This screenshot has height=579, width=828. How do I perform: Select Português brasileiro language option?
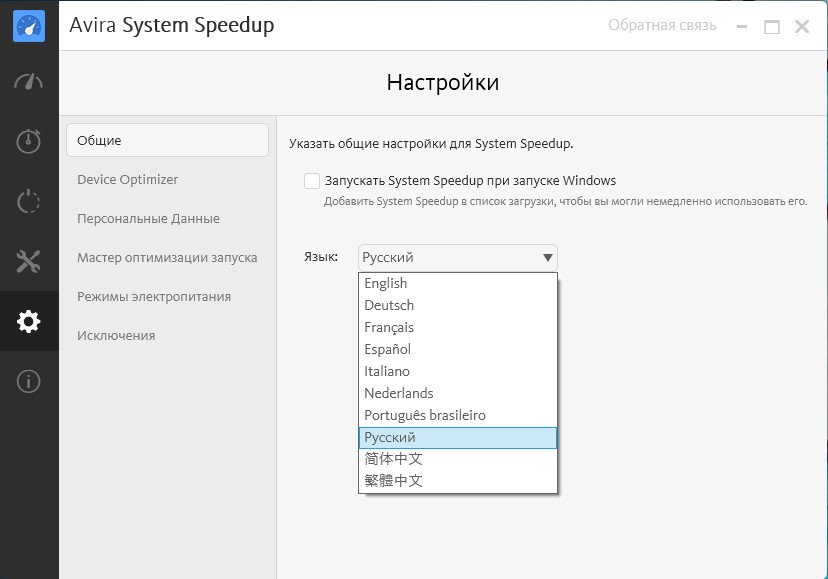pos(425,416)
